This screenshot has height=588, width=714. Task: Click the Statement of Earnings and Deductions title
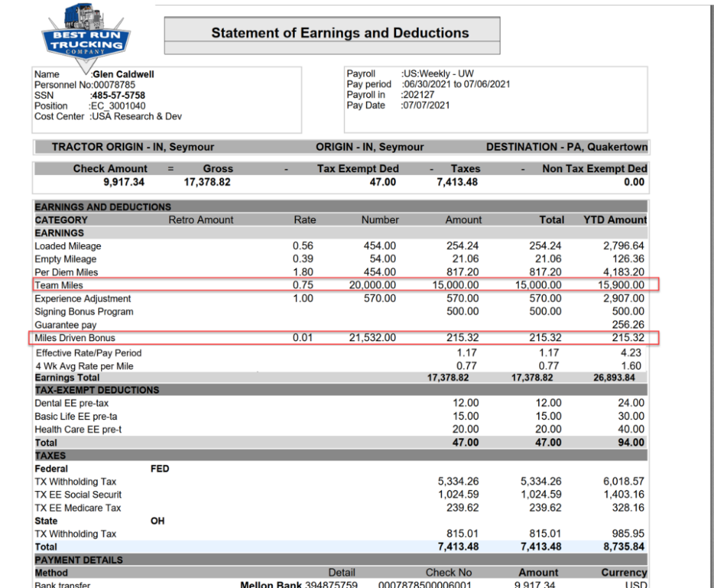click(x=340, y=33)
